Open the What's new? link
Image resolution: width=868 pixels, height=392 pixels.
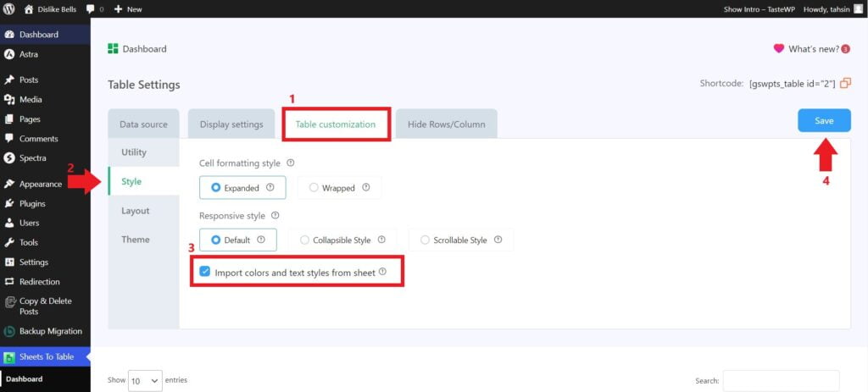tap(814, 48)
